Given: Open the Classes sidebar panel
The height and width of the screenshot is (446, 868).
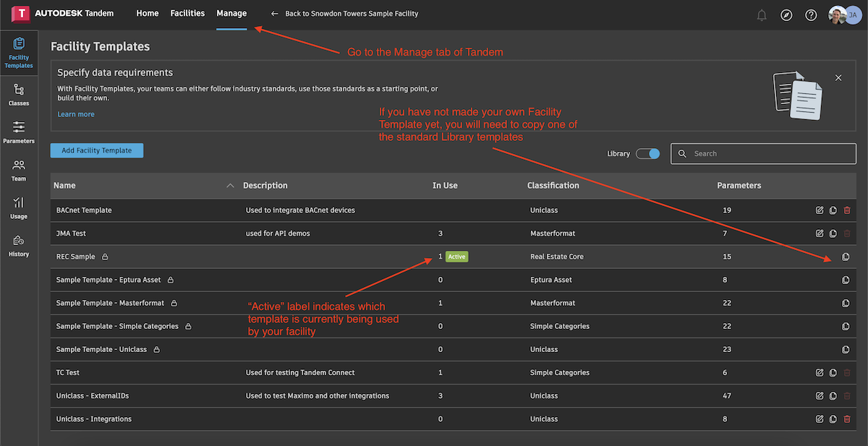Looking at the screenshot, I should [x=19, y=95].
